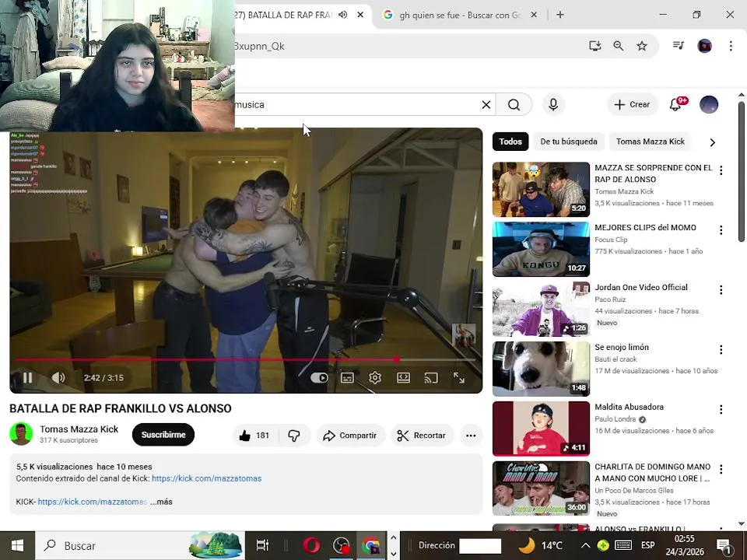Mute tab via speaker icon on tab
This screenshot has height=560, width=747.
(x=342, y=15)
